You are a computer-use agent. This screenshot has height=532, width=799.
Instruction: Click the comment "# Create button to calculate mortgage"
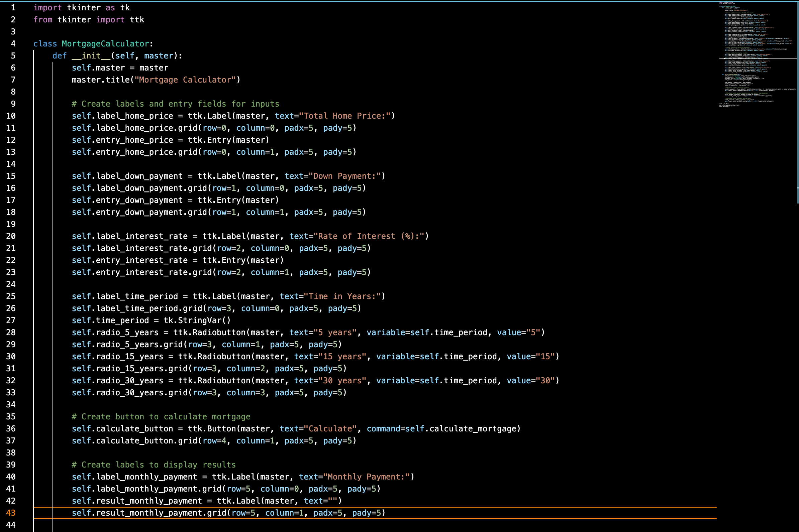[x=161, y=416]
